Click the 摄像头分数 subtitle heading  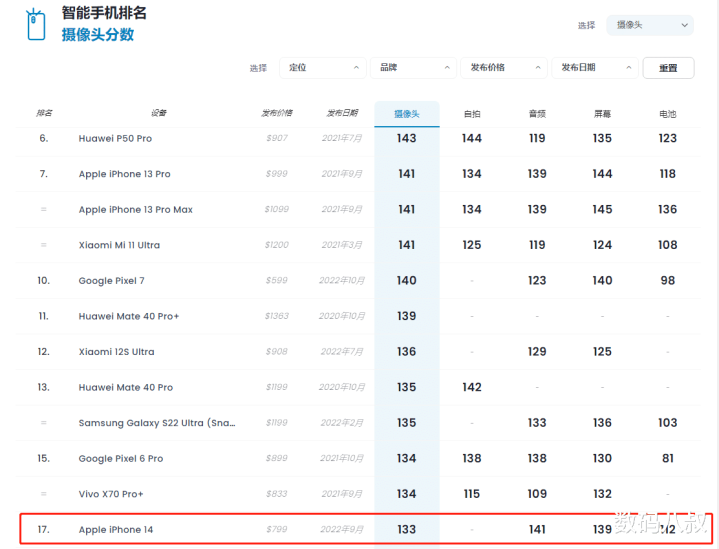tap(98, 35)
